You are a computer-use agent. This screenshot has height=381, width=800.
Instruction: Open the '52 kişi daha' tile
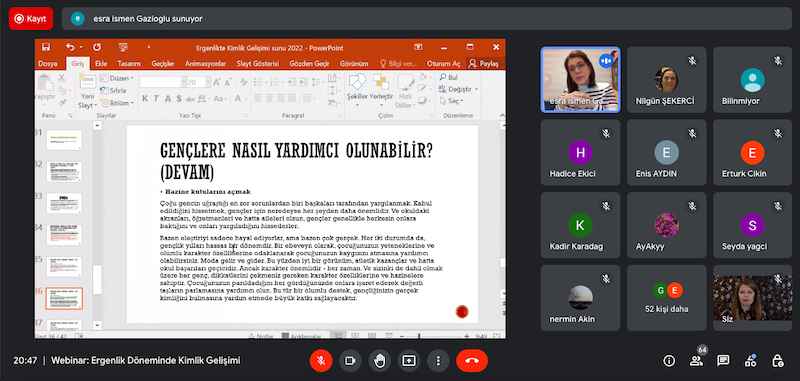coord(666,298)
